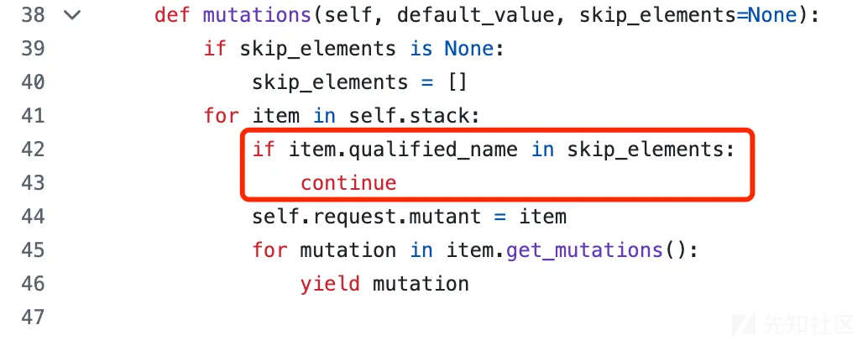Click the highlighted continue keyword
This screenshot has width=868, height=341.
(x=348, y=183)
